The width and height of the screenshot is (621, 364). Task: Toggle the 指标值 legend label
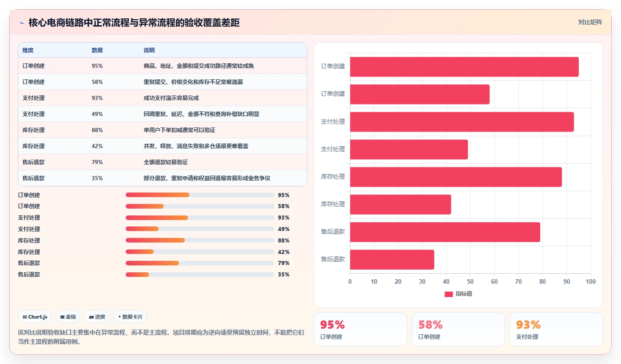(464, 294)
